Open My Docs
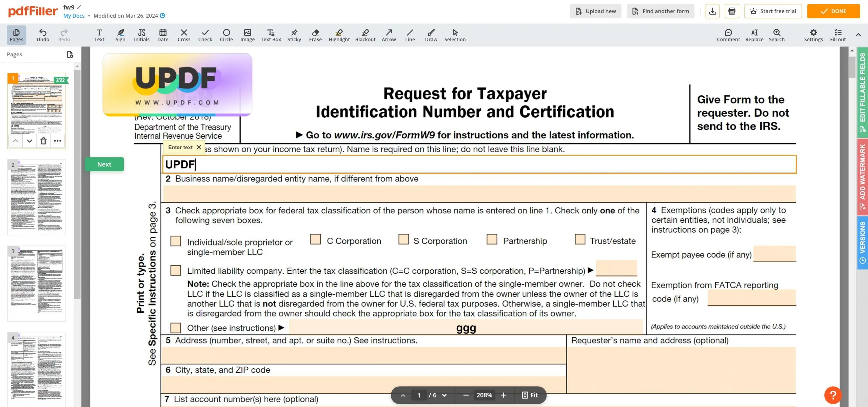Image resolution: width=868 pixels, height=407 pixels. [73, 16]
